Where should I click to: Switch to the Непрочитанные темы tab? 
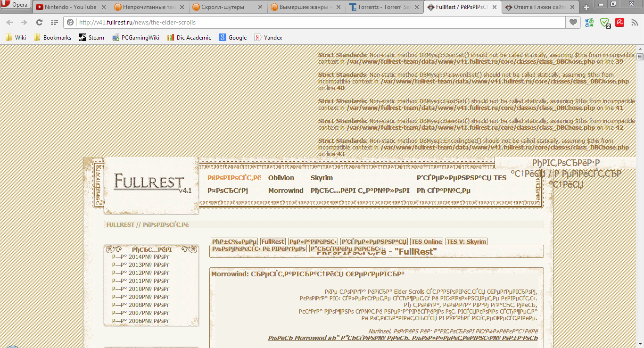pos(149,7)
